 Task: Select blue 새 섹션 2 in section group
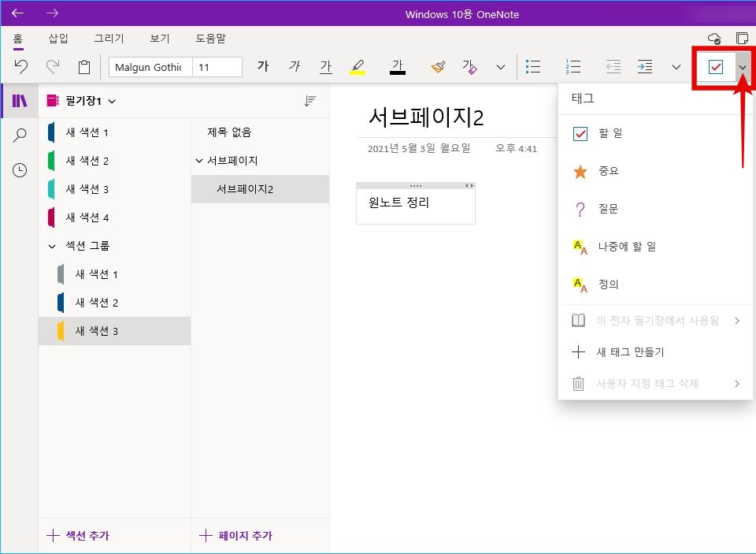tap(114, 303)
